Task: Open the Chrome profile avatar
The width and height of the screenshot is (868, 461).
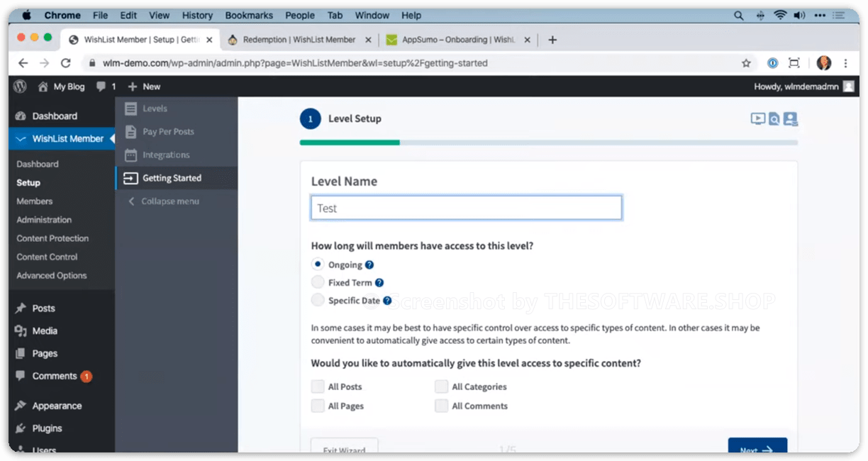Action: (824, 63)
